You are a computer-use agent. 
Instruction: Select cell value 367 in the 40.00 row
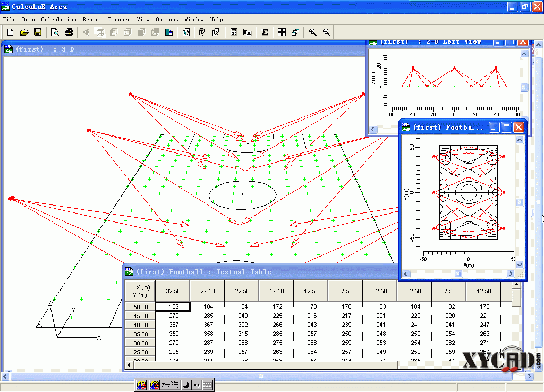(208, 325)
